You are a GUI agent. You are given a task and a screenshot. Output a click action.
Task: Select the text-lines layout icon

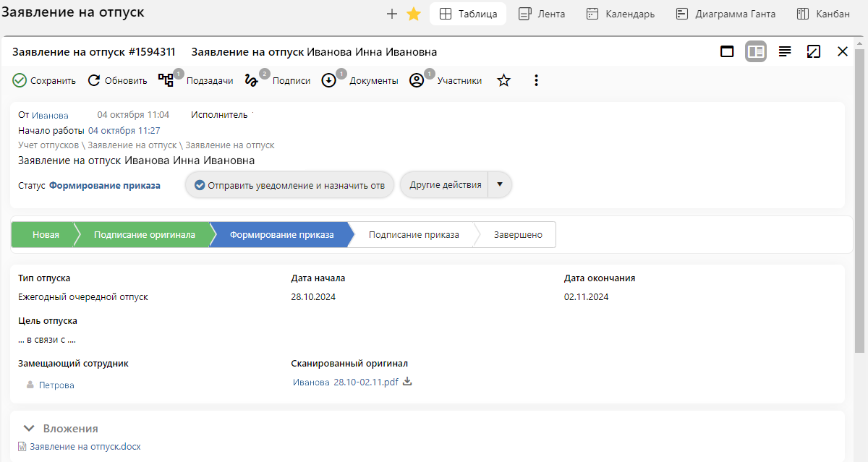click(785, 51)
